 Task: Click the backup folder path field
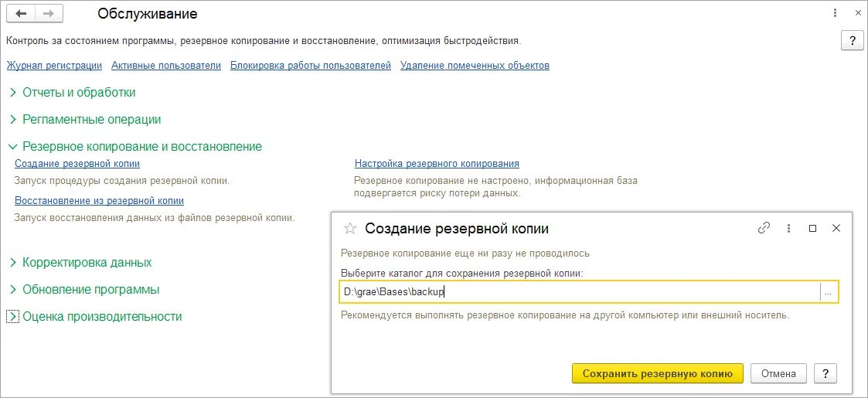tap(580, 292)
